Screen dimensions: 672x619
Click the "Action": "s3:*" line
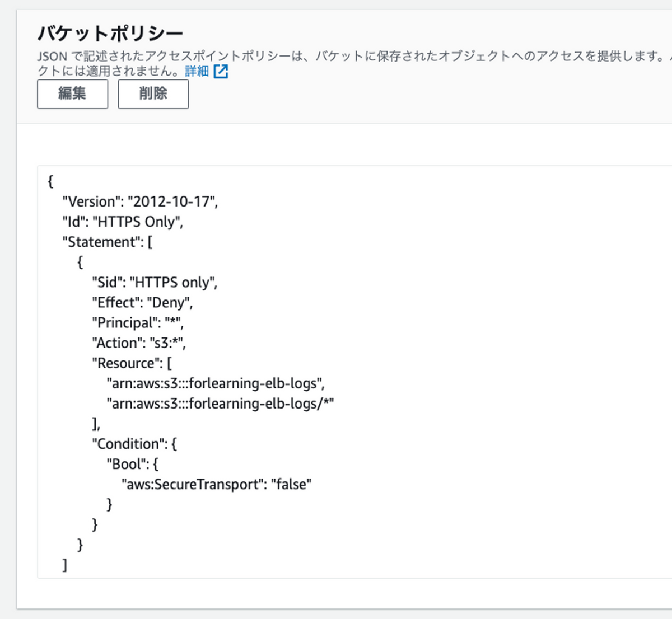139,343
